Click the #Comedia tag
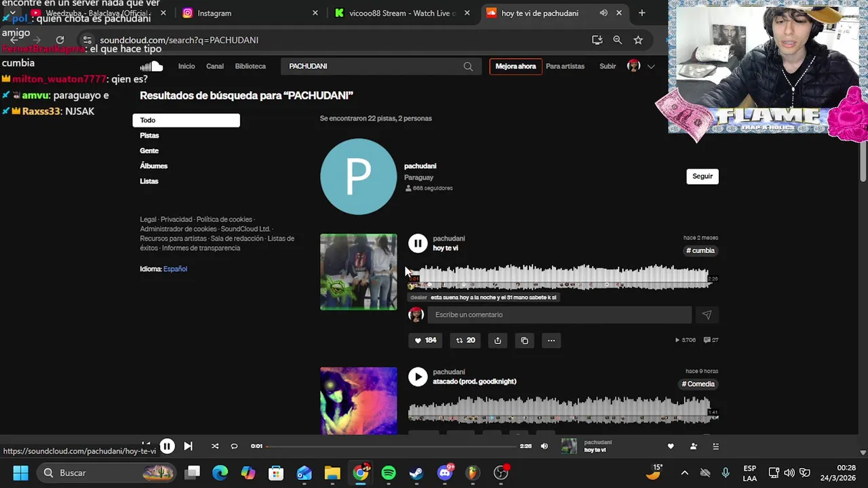868x488 pixels. pos(698,384)
